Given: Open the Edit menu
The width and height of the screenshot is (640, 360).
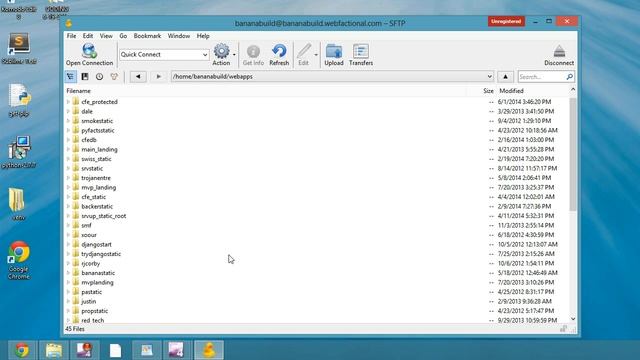Looking at the screenshot, I should tap(88, 36).
